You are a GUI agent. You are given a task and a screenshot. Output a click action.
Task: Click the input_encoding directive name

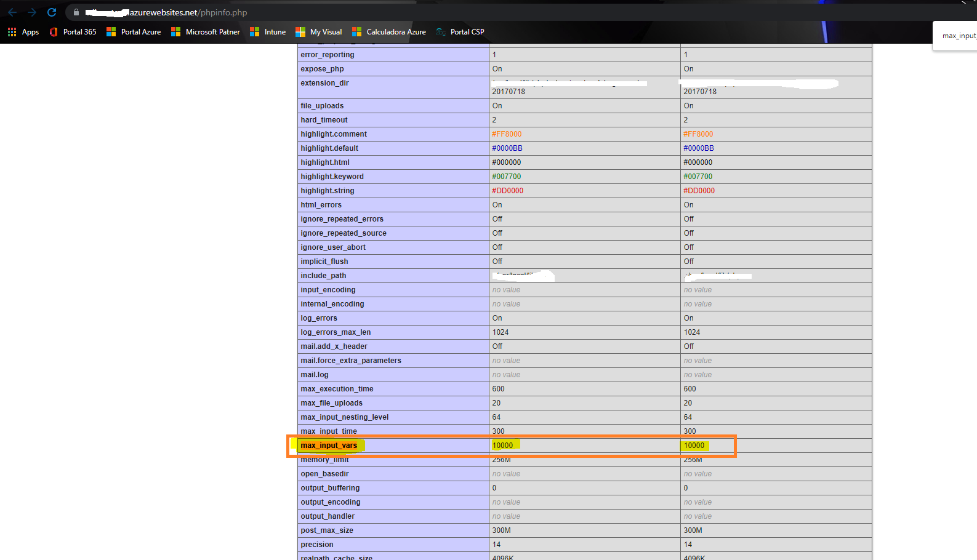pos(328,290)
